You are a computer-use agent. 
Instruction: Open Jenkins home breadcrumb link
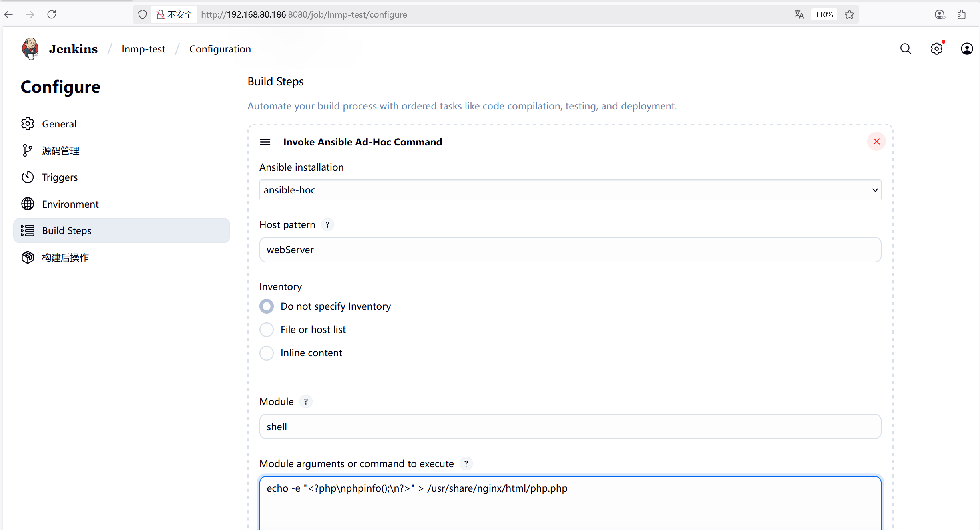tap(73, 49)
